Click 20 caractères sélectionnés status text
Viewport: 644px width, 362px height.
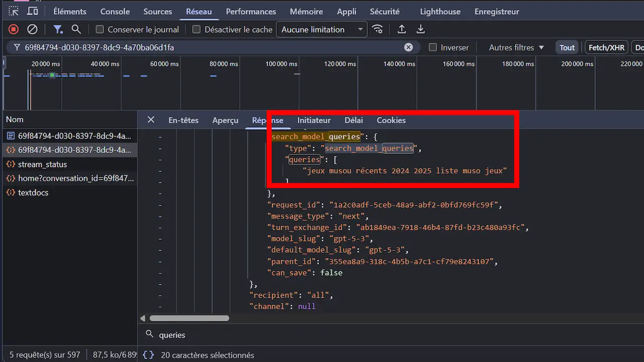coord(207,355)
